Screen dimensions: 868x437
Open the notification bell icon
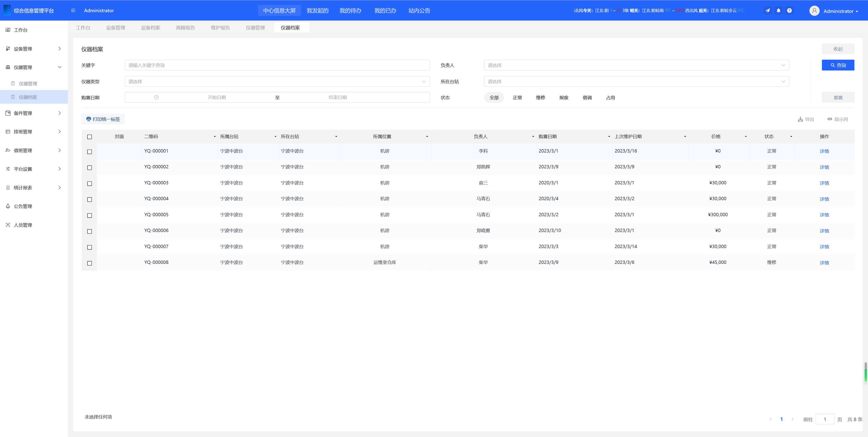pos(778,10)
